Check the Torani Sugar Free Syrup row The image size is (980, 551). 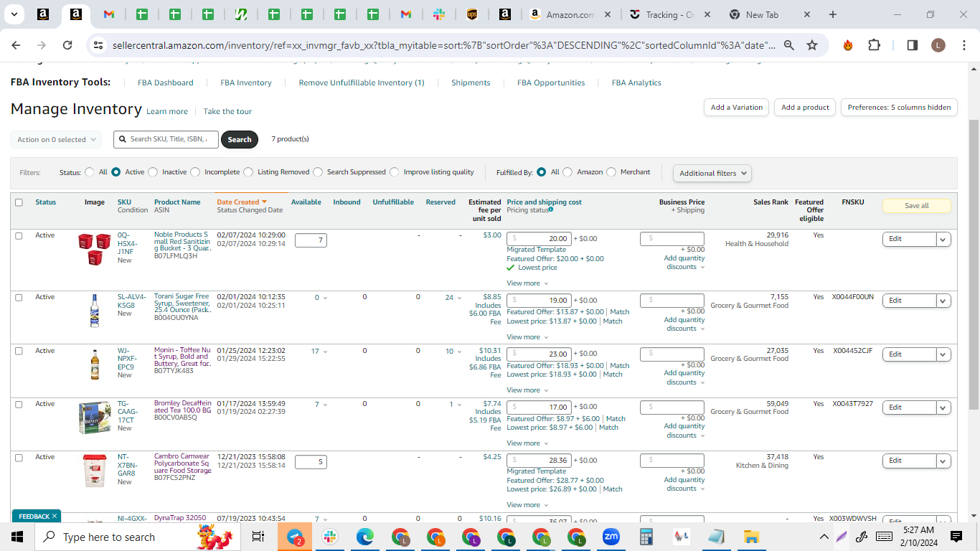(x=19, y=297)
